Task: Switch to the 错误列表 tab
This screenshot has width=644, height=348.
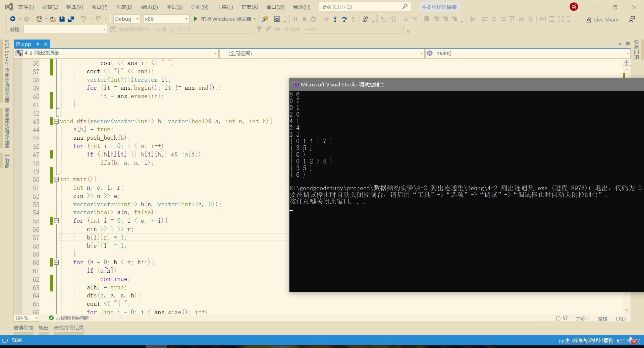Action: (23, 328)
